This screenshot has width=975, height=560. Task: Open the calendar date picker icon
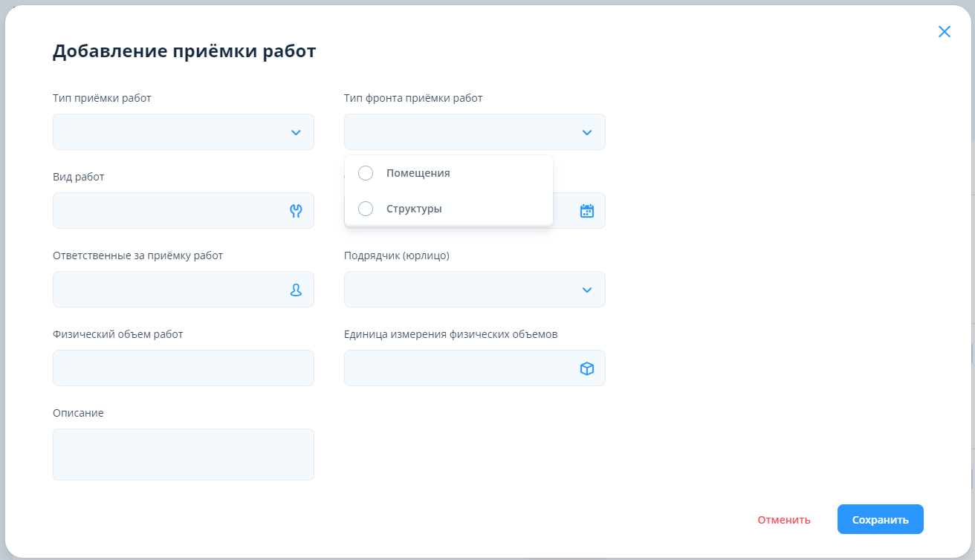tap(586, 211)
